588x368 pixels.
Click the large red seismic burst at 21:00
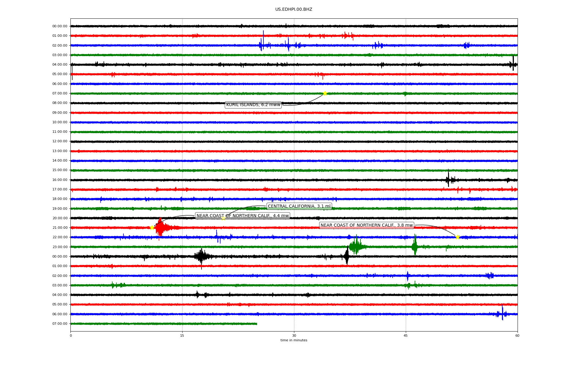160,228
